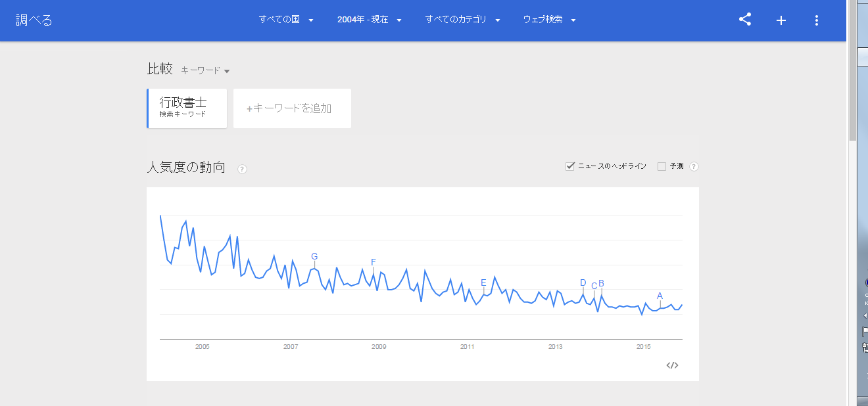Viewport: 868px width, 406px height.
Task: Open the すべての国 region dropdown
Action: [286, 20]
